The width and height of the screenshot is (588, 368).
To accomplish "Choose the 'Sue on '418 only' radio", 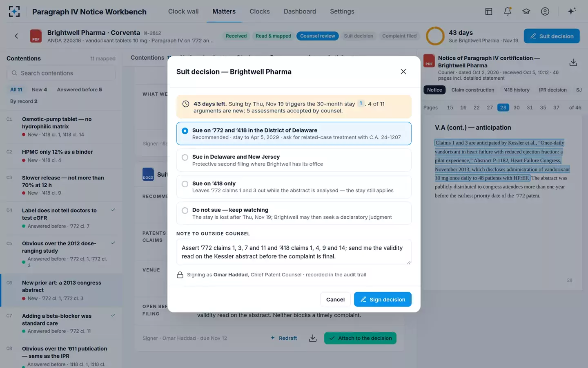I will pyautogui.click(x=185, y=184).
